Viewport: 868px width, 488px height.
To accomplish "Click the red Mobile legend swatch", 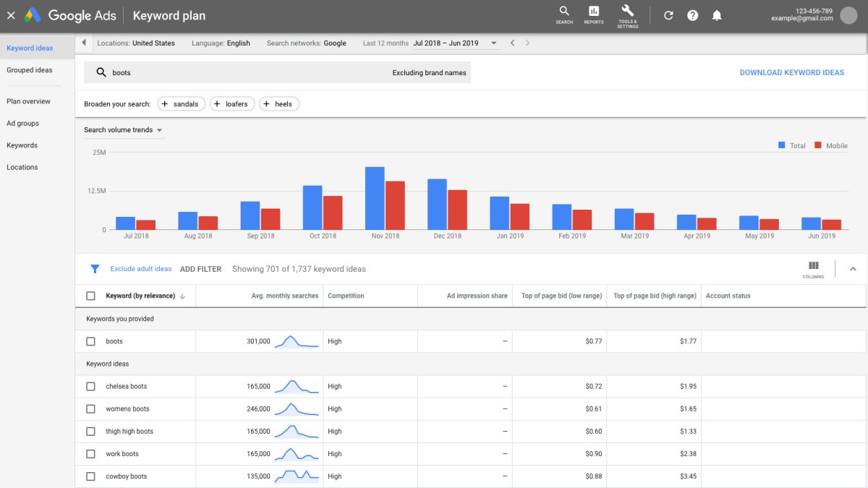I will point(818,145).
